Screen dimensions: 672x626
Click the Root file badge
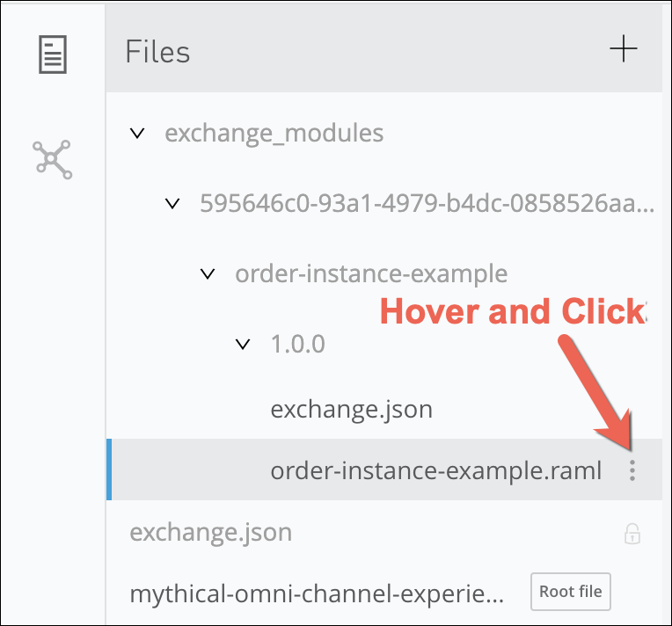tap(570, 591)
